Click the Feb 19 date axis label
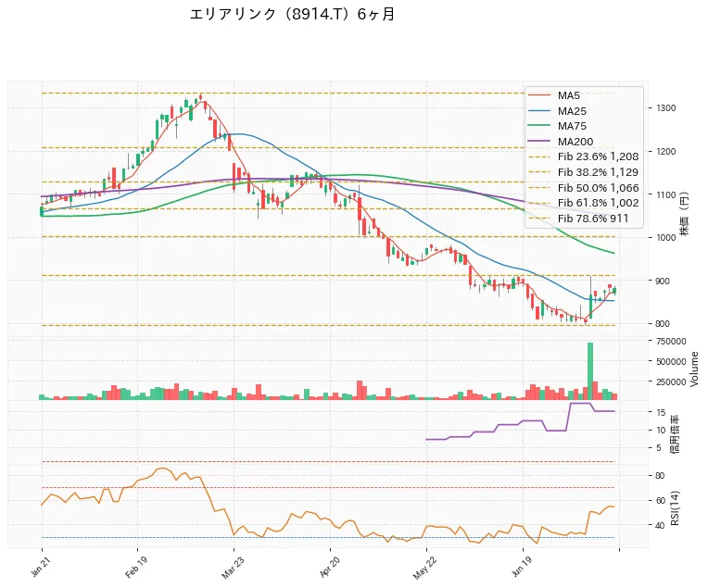This screenshot has width=708, height=588. pyautogui.click(x=136, y=568)
